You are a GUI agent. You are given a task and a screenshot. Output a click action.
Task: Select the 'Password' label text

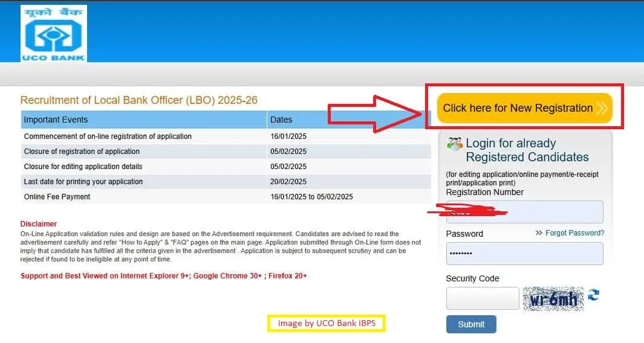click(x=464, y=234)
